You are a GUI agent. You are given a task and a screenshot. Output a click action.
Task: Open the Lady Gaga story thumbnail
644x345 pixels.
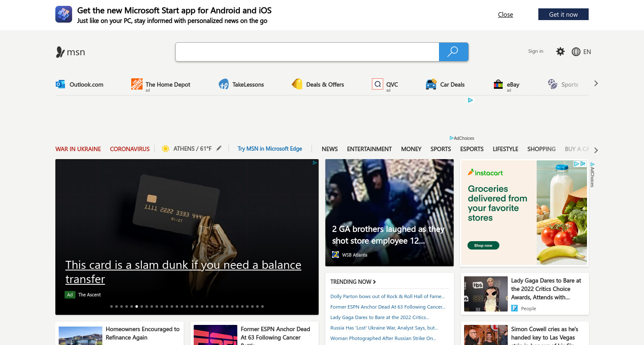pos(486,294)
